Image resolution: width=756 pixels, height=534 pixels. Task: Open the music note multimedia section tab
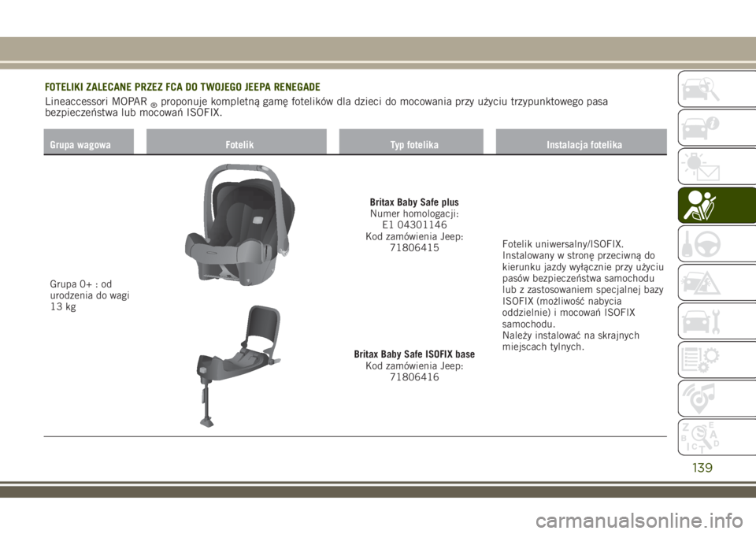717,398
